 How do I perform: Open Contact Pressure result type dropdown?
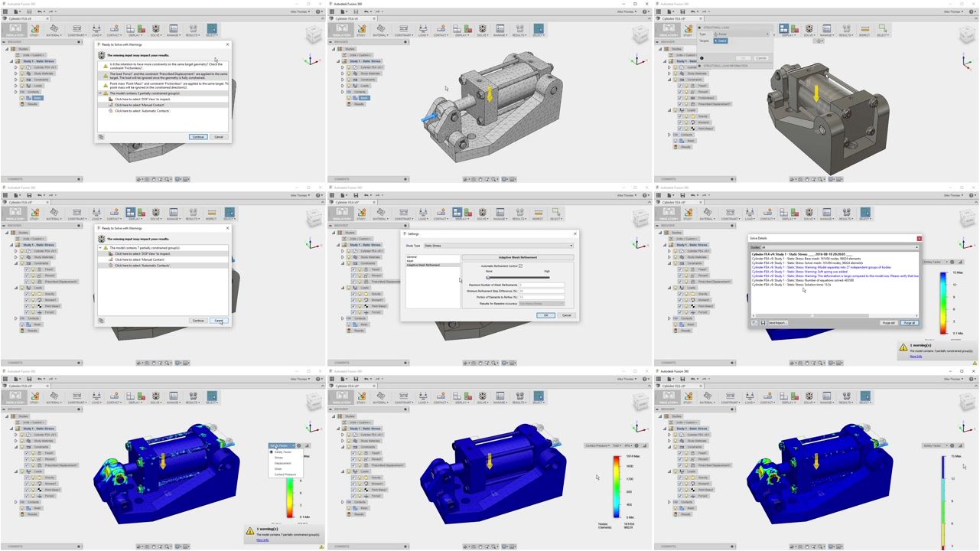pyautogui.click(x=597, y=445)
